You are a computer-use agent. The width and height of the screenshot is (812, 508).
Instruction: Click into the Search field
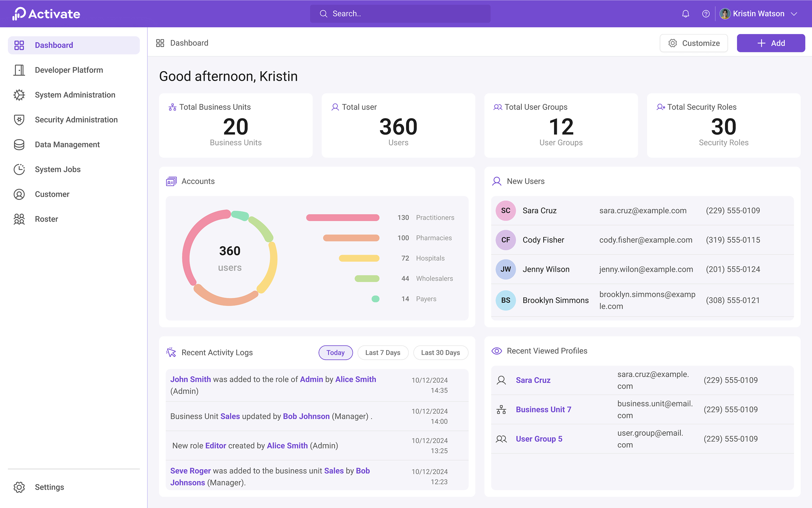coord(400,14)
